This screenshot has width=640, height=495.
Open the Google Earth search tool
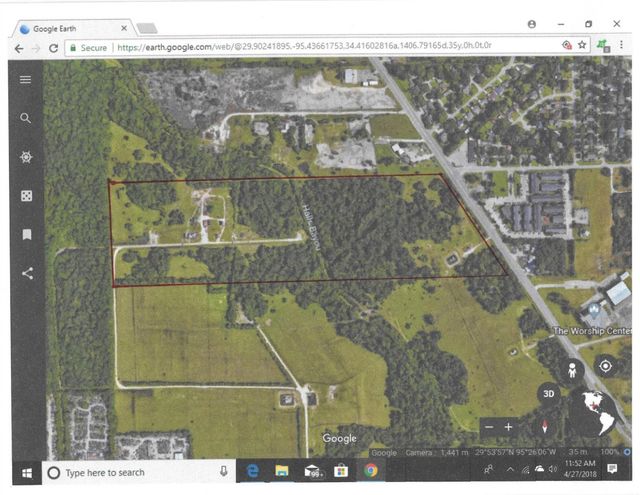(x=25, y=118)
